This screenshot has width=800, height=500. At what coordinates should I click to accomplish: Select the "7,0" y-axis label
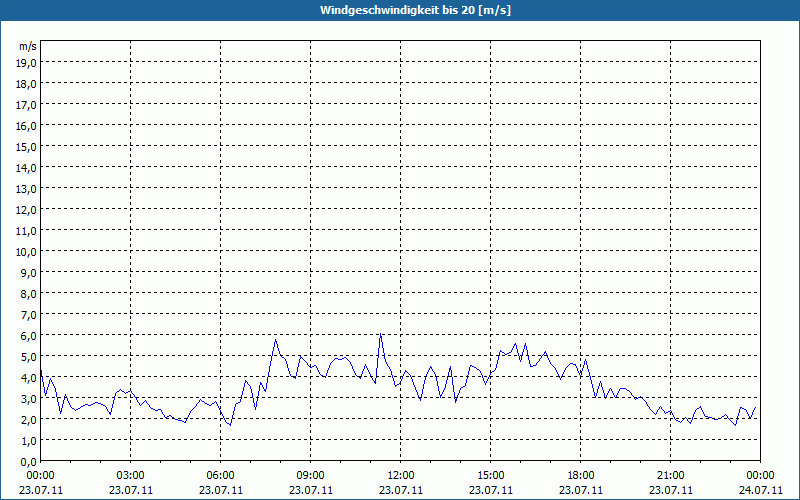point(28,315)
